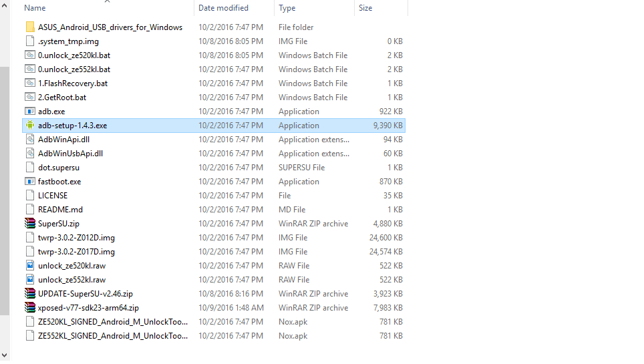Click the scroll up arrow on the left scrollbar
Screen dimensions: 644x364
coord(5,6)
